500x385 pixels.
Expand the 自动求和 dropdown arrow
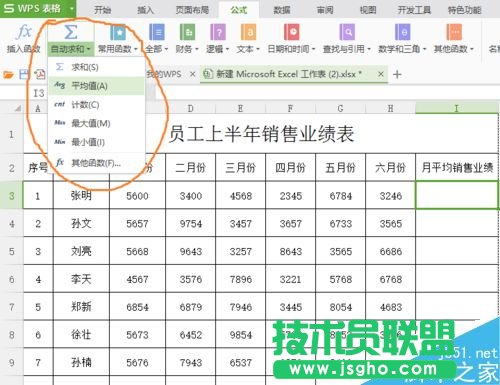pos(88,50)
